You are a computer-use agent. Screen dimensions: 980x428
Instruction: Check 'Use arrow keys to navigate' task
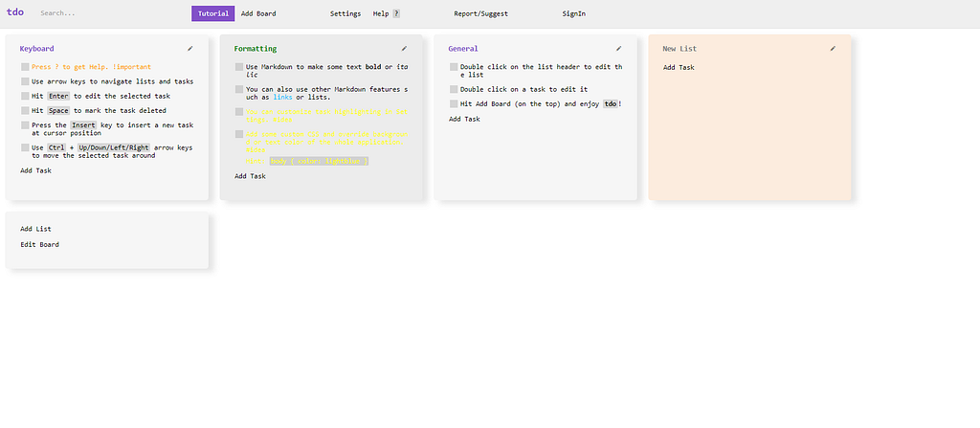(x=25, y=81)
